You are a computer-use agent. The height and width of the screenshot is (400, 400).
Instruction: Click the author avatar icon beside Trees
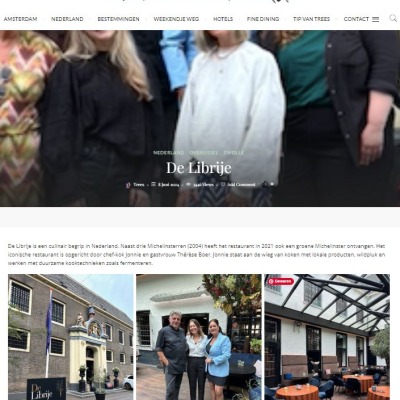(x=127, y=184)
